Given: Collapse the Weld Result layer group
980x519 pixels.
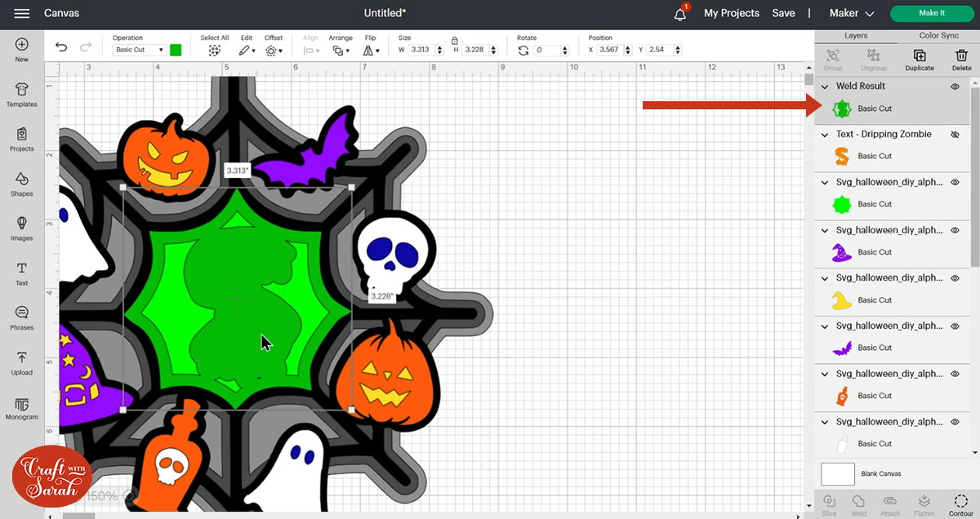Looking at the screenshot, I should pyautogui.click(x=826, y=86).
